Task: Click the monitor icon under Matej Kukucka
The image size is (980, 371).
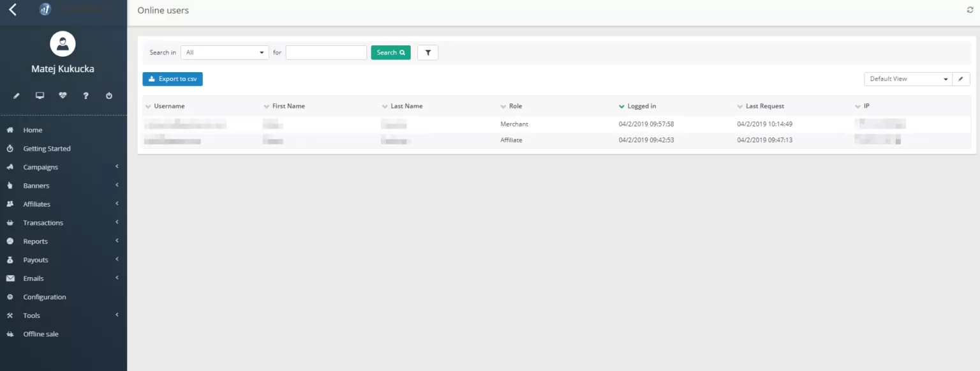Action: tap(40, 95)
